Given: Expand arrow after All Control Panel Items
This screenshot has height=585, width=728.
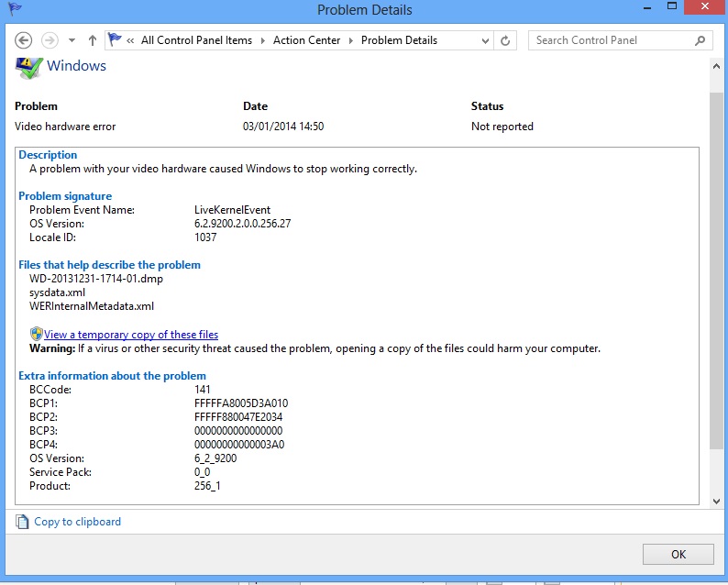Looking at the screenshot, I should click(x=263, y=40).
